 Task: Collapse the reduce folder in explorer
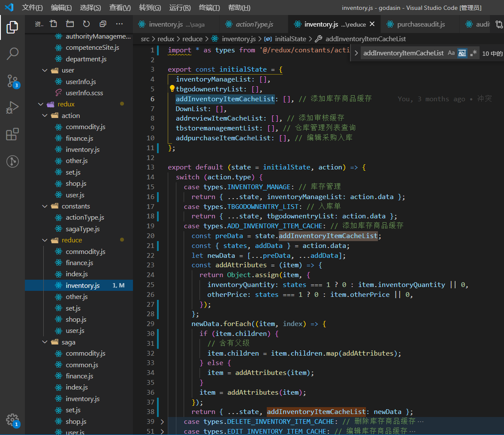(45, 240)
